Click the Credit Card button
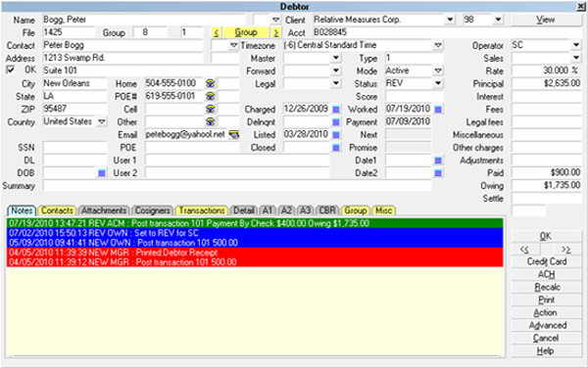Screen dimensions: 588x368 (x=547, y=261)
